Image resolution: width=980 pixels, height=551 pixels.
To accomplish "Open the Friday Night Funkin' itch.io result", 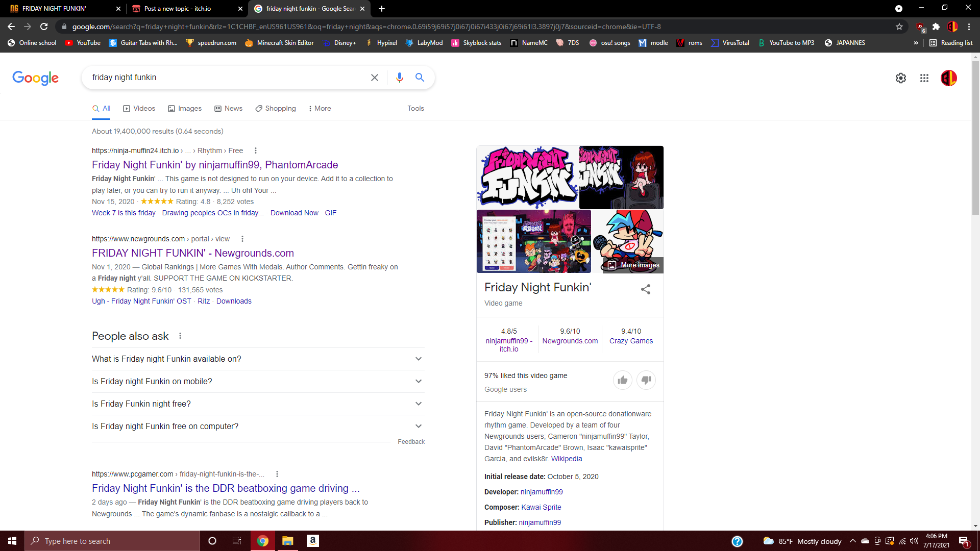I will coord(215,165).
